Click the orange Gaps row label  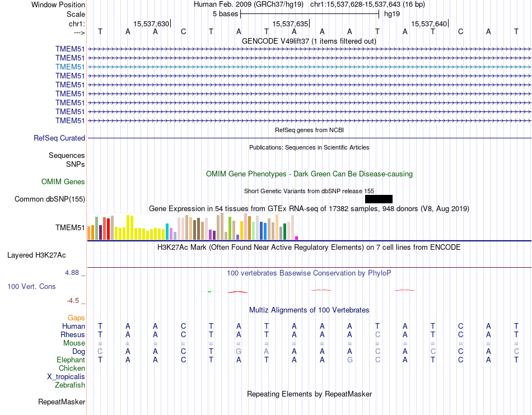click(x=76, y=318)
